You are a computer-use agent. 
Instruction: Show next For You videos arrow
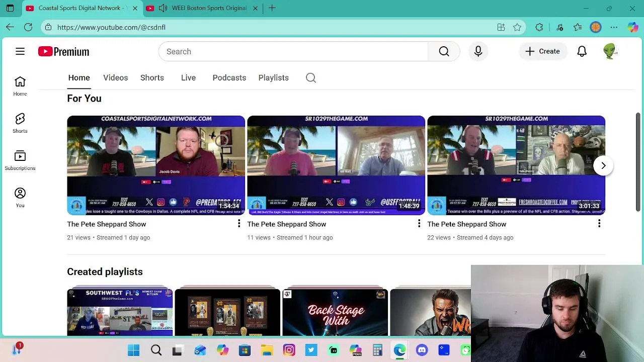(x=603, y=165)
